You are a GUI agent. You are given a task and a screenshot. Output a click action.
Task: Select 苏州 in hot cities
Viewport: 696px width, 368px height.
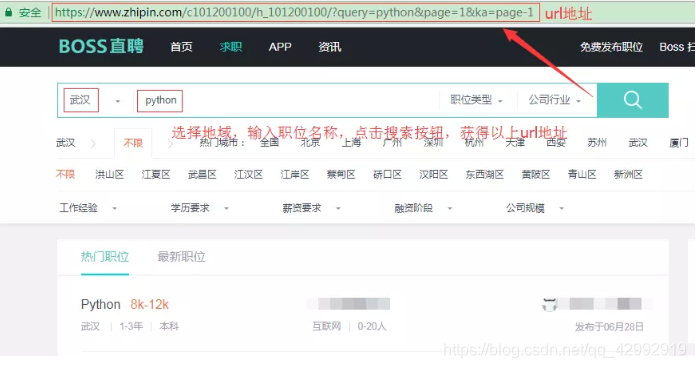coord(597,143)
